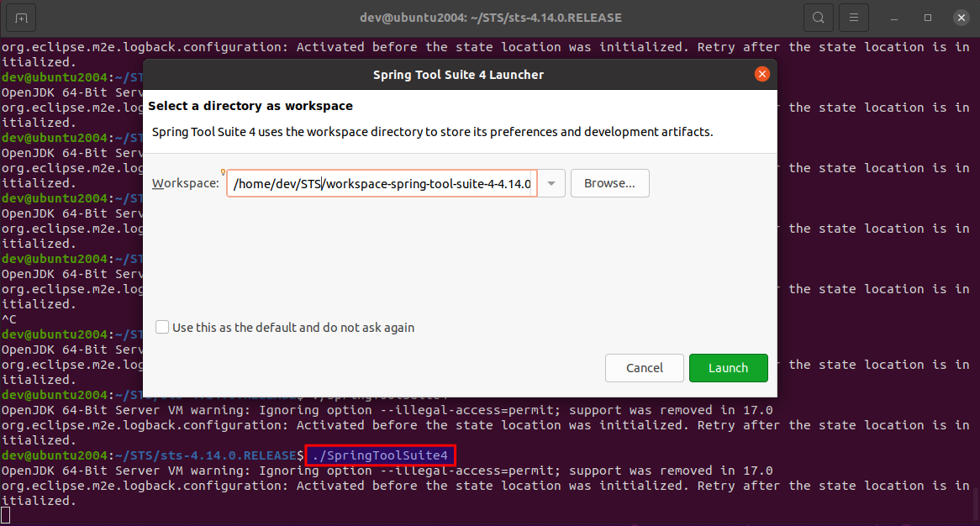Image resolution: width=980 pixels, height=526 pixels.
Task: Expand the Workspace path dropdown
Action: click(x=551, y=183)
